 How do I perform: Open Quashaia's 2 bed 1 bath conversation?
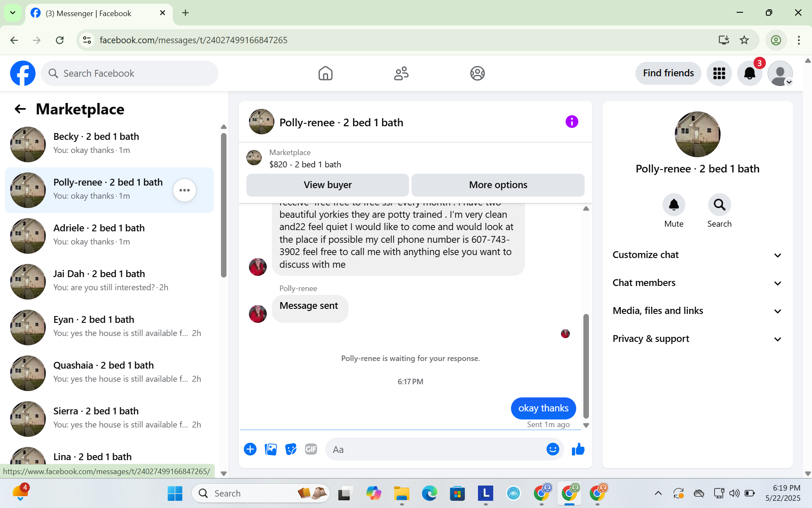pos(109,373)
